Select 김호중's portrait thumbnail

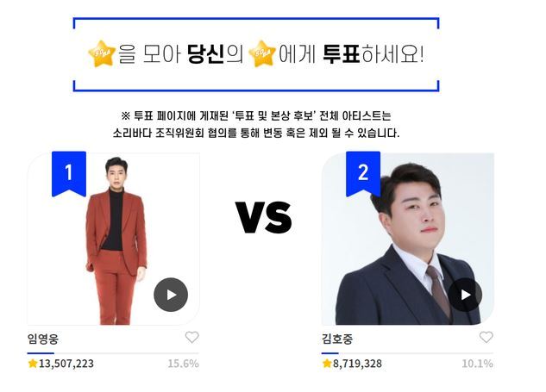pos(408,239)
